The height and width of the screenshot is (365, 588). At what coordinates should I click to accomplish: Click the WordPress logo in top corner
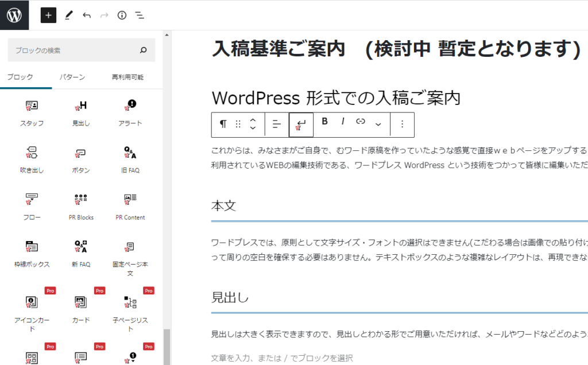(x=14, y=15)
